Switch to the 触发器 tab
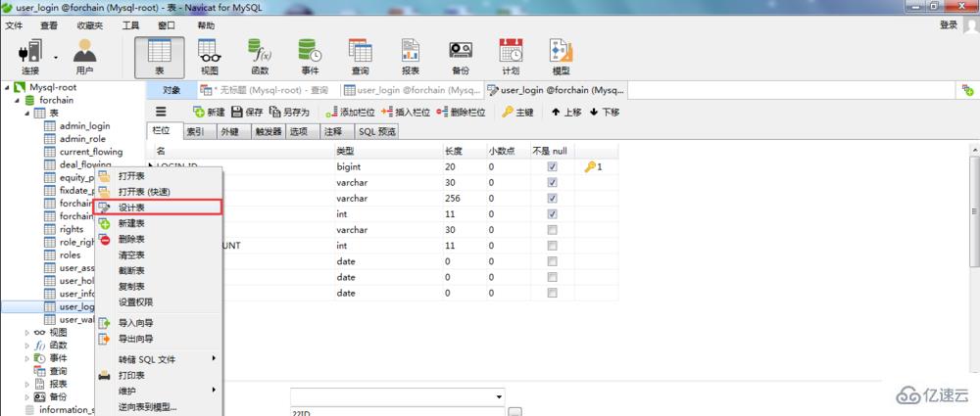This screenshot has width=980, height=416. tap(268, 132)
